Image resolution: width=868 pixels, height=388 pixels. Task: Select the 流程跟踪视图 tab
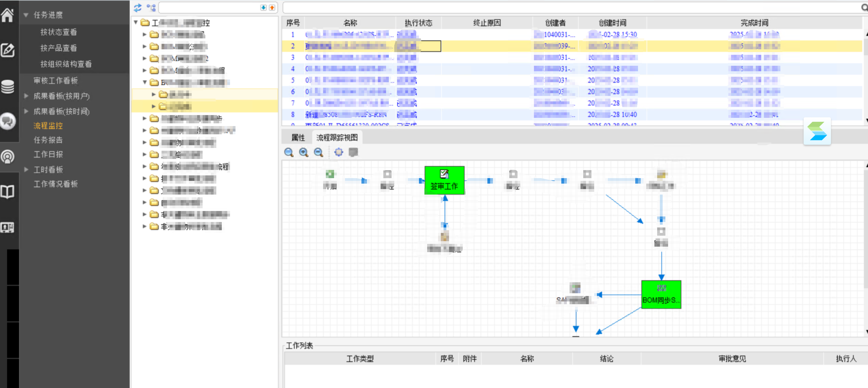click(x=337, y=137)
